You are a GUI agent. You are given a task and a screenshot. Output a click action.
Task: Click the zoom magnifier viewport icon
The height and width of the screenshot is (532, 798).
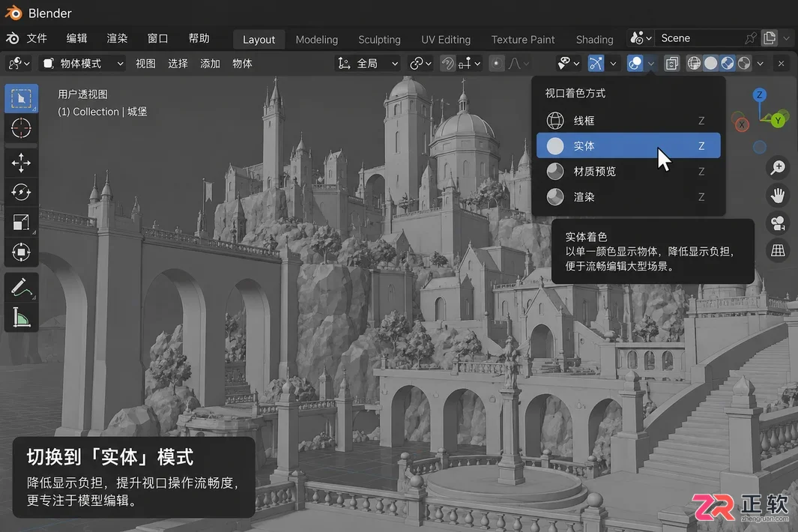pyautogui.click(x=778, y=168)
